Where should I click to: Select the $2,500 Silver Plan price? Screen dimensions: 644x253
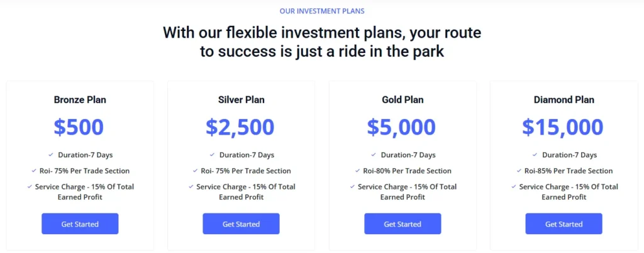[x=240, y=126]
